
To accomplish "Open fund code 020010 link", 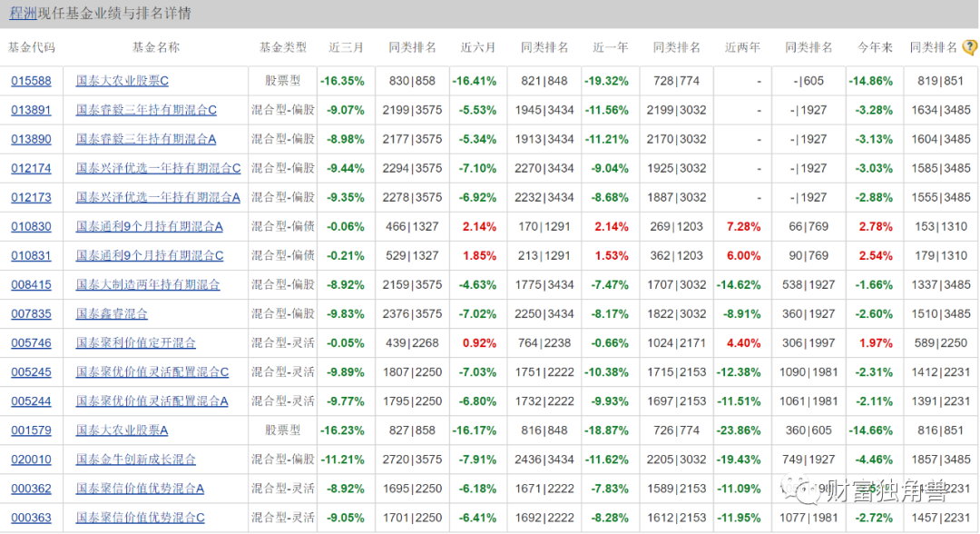I will coord(31,459).
